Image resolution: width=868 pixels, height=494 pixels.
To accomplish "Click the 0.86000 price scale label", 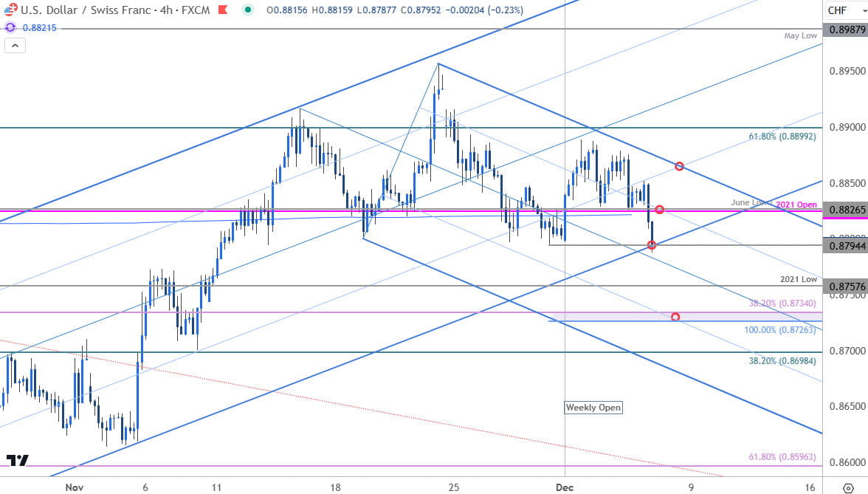I will coord(847,462).
